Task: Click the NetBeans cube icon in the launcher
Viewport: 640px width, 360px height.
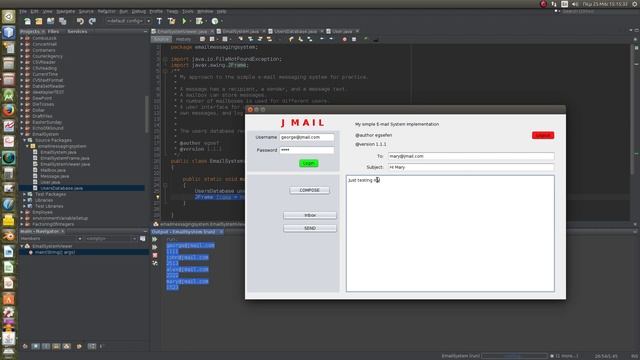Action: (9, 32)
